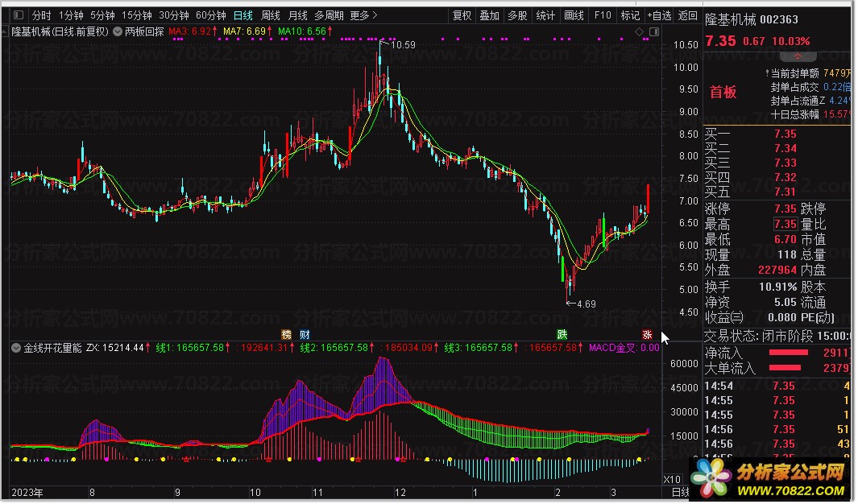Toggle the sidebar panel icon before 分时
The width and height of the screenshot is (858, 504).
[x=18, y=15]
